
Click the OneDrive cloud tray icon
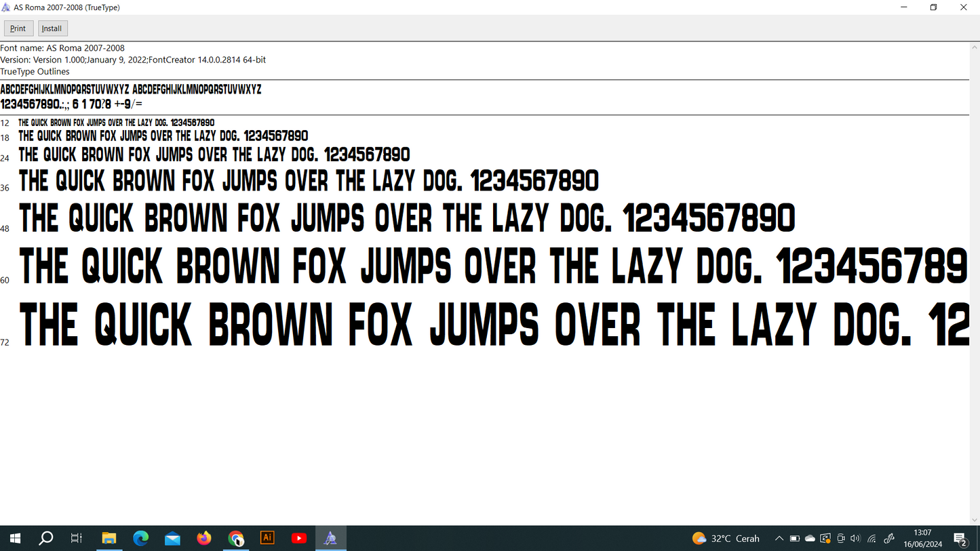(x=810, y=539)
